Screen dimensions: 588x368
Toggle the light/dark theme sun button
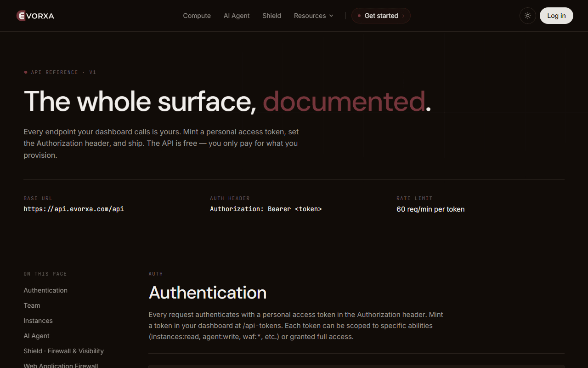528,16
